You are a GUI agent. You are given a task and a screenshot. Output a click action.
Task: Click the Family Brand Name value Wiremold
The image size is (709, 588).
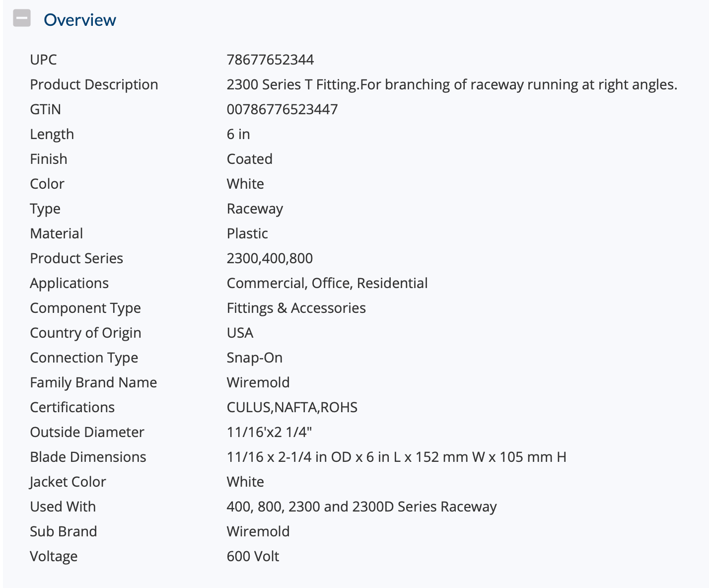click(x=258, y=382)
